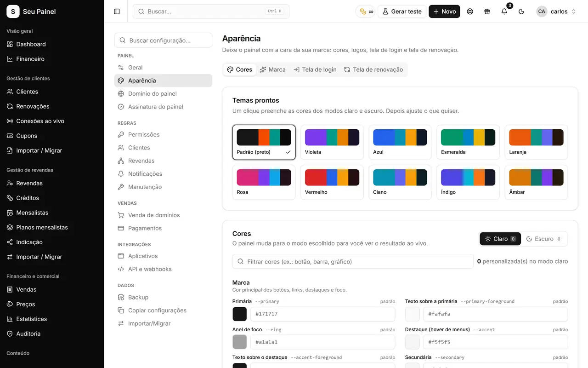Open the notifications bell icon

[504, 11]
